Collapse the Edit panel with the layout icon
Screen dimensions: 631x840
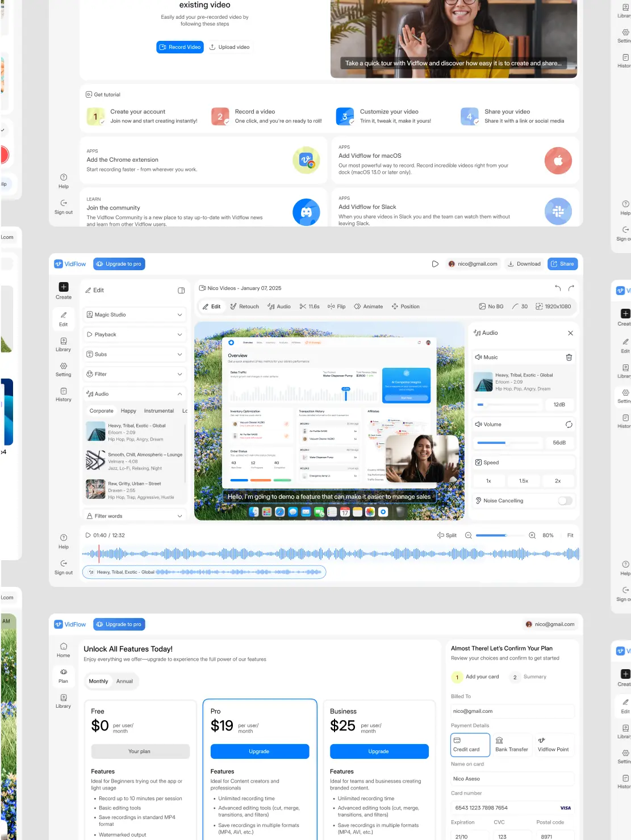click(x=181, y=291)
